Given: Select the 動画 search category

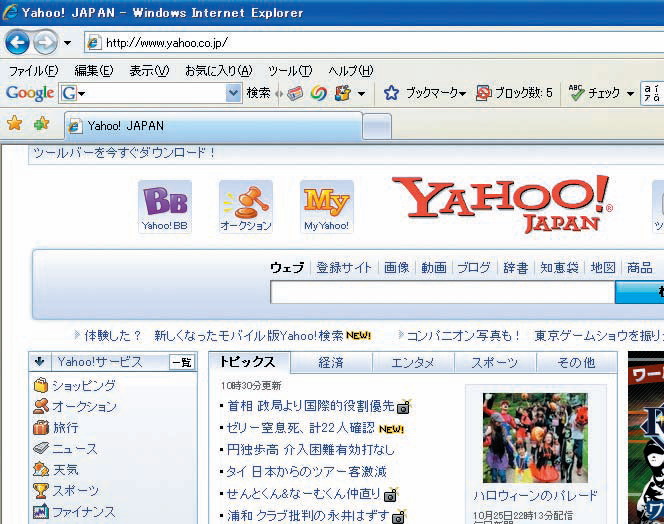Looking at the screenshot, I should click(x=434, y=268).
